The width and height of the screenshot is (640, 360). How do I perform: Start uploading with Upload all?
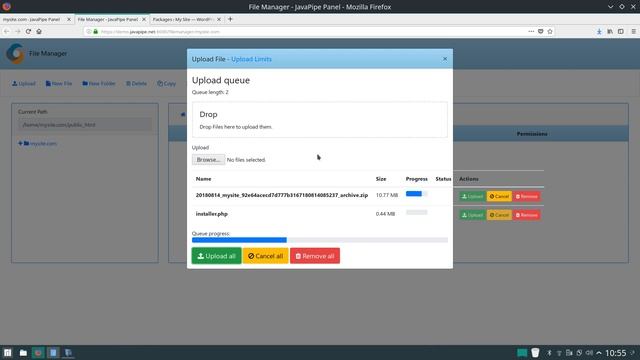click(216, 256)
